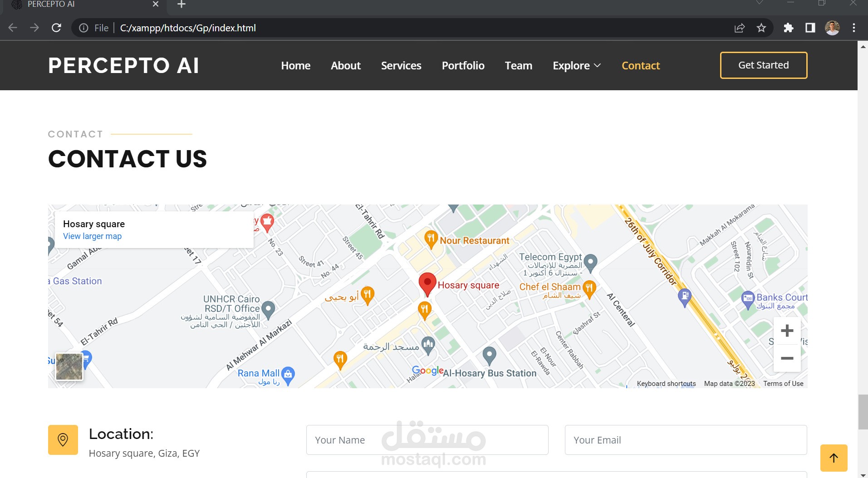This screenshot has height=478, width=868.
Task: Click the scrollbar down arrow
Action: [863, 474]
